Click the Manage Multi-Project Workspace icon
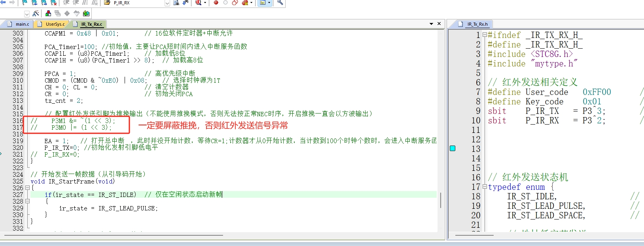 pyautogui.click(x=57, y=13)
